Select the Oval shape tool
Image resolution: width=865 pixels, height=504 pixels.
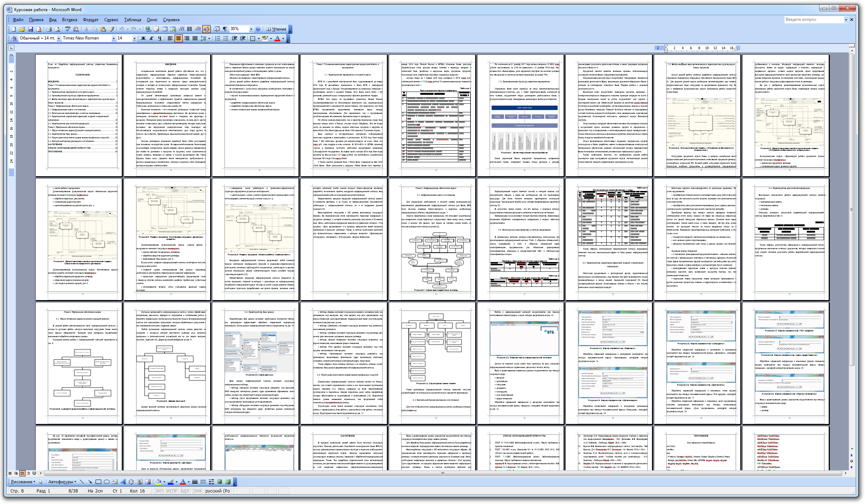point(107,482)
